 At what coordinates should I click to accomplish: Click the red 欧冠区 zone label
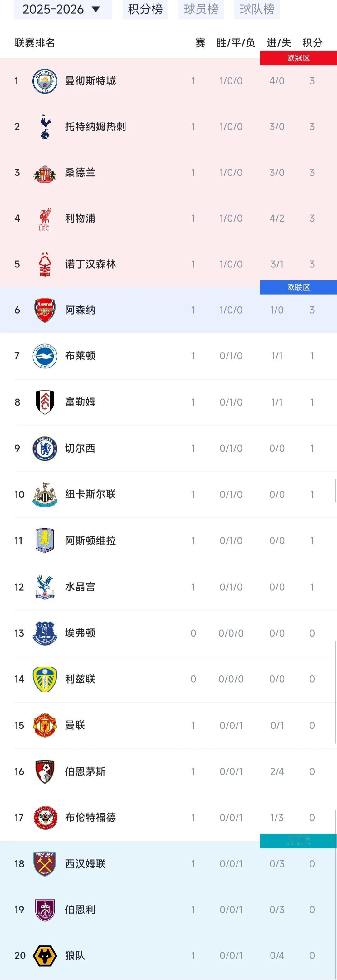(299, 58)
